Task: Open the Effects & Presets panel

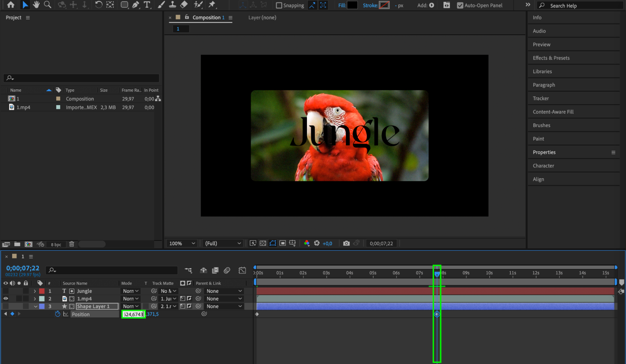Action: 551,58
